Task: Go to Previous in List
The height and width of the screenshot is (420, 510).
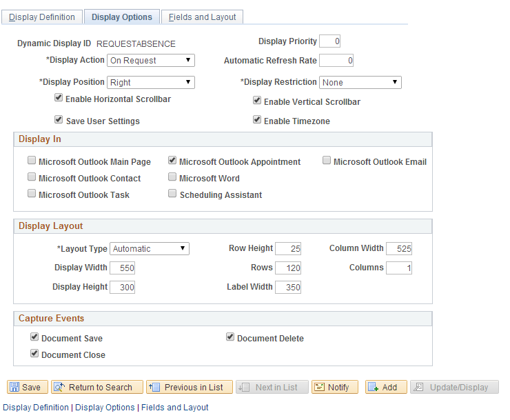Action: pyautogui.click(x=190, y=387)
